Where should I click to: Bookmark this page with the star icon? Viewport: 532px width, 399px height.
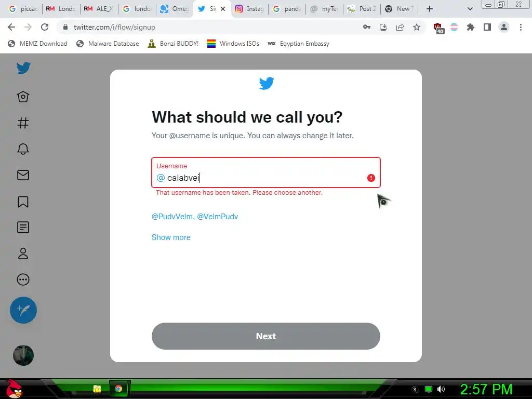pyautogui.click(x=417, y=27)
